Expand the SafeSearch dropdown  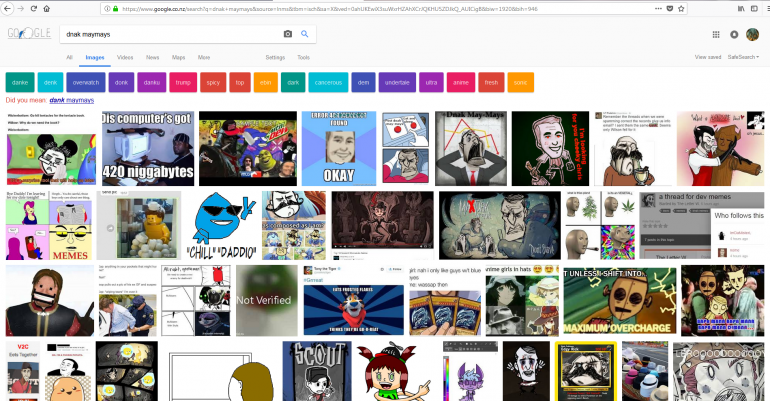coord(743,57)
